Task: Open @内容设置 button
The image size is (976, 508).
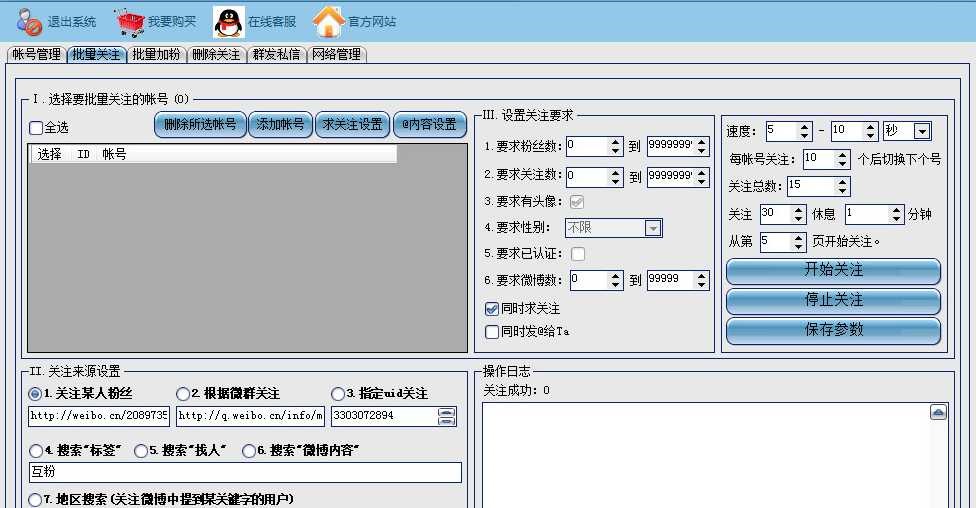Action: pos(429,125)
